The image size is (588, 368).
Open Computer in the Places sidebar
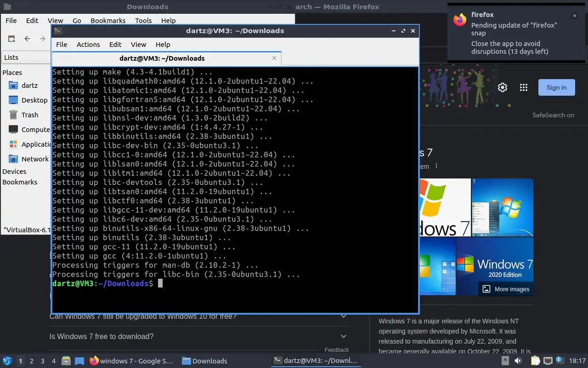point(28,130)
